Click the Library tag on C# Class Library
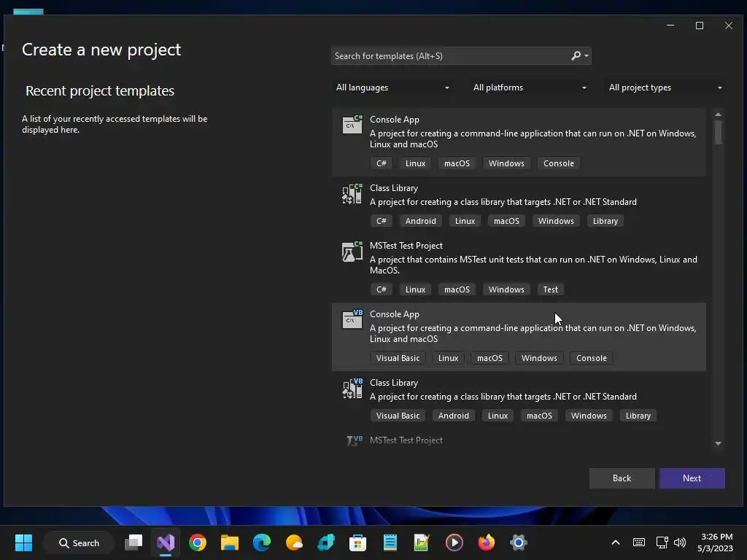Viewport: 747px width, 560px height. pos(605,221)
